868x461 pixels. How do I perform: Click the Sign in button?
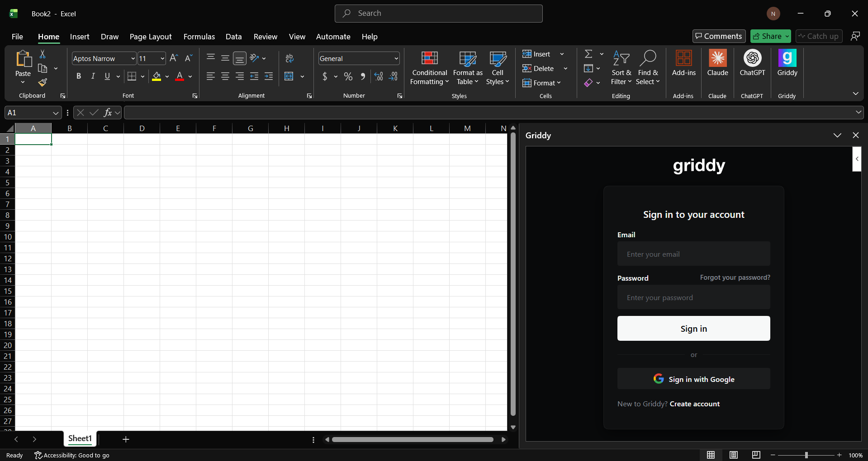click(x=693, y=329)
